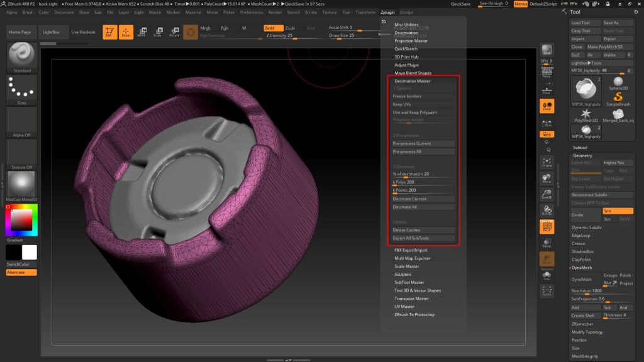Toggle Persp perspective view icon
The width and height of the screenshot is (644, 362).
coord(547,73)
